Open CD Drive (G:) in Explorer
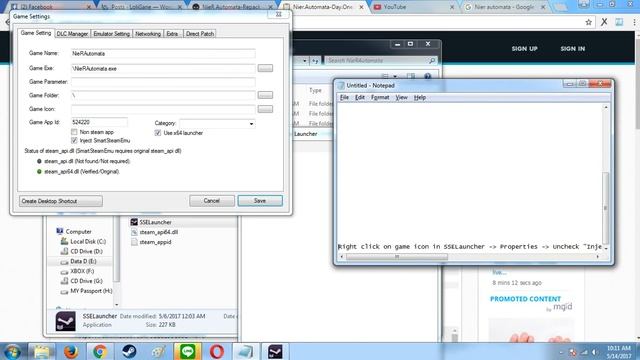 [x=82, y=281]
